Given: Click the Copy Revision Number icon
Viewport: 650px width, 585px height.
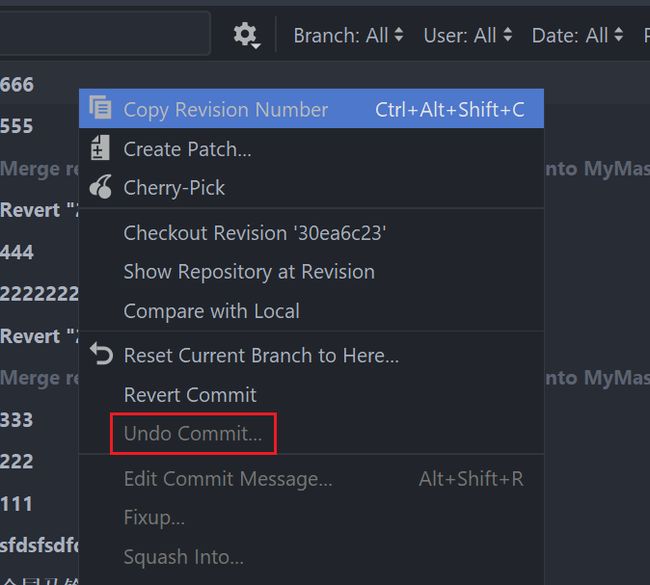Looking at the screenshot, I should click(x=100, y=107).
